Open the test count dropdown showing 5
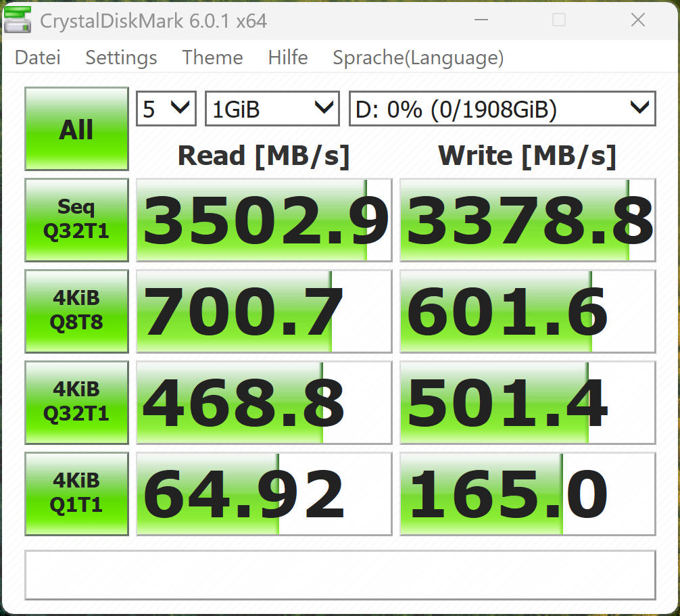680x616 pixels. [x=166, y=109]
